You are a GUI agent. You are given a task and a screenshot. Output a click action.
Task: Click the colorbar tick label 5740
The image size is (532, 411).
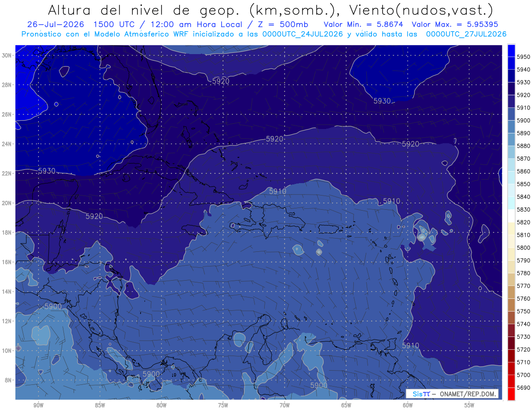(523, 324)
